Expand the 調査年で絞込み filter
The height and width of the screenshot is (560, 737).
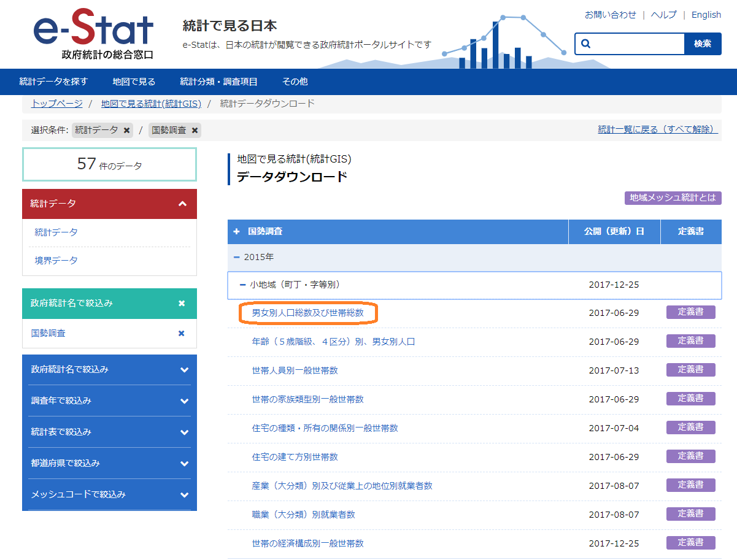coord(184,401)
